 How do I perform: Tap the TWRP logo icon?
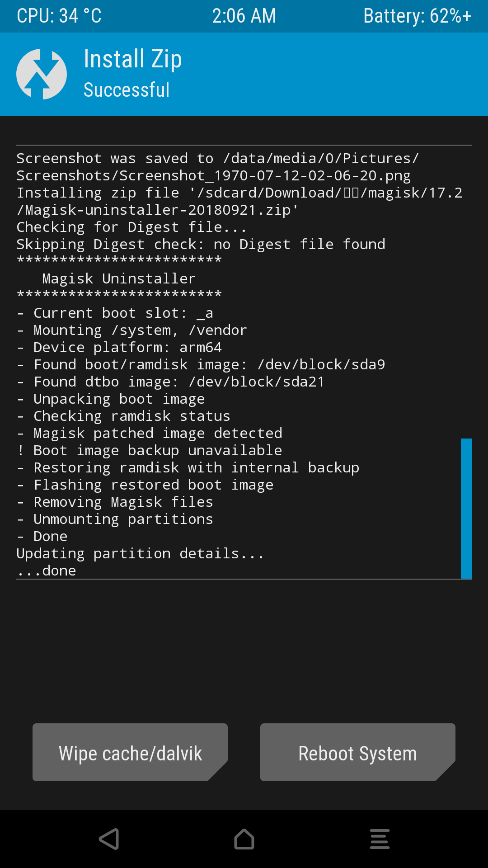[x=42, y=74]
